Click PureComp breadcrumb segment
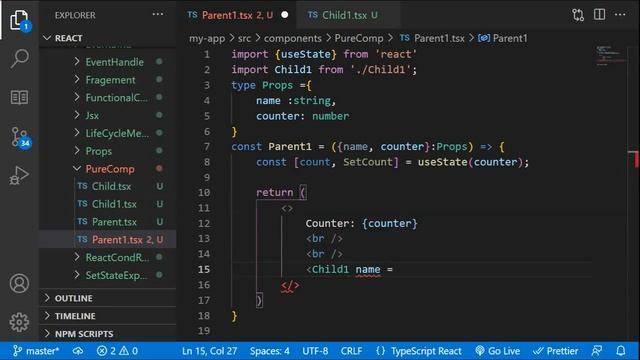This screenshot has height=360, width=640. [359, 38]
